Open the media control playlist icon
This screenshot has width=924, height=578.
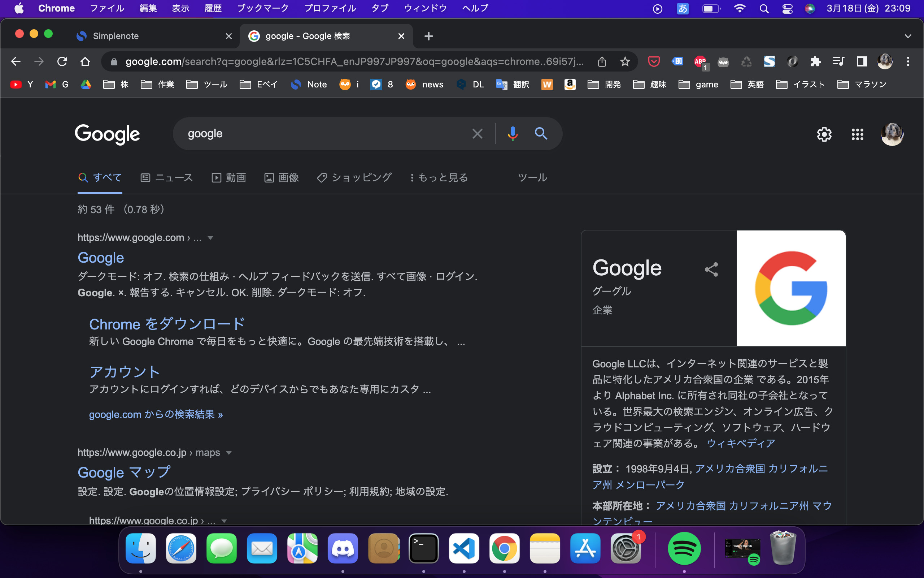click(x=838, y=61)
